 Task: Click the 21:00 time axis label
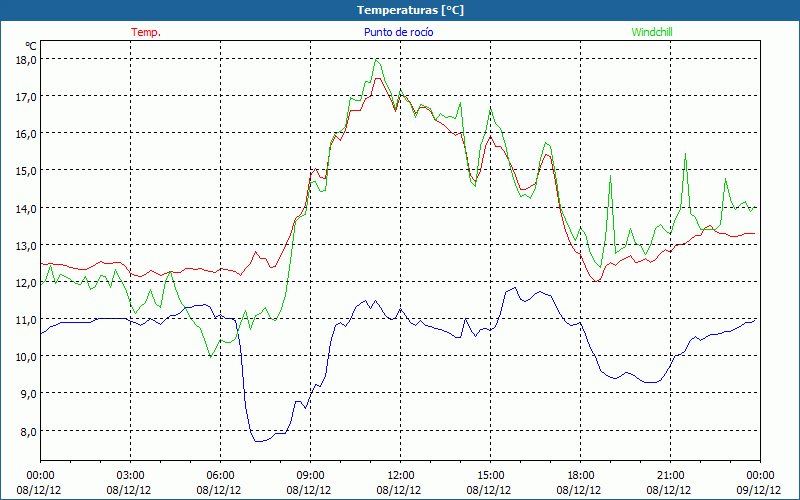pos(670,476)
